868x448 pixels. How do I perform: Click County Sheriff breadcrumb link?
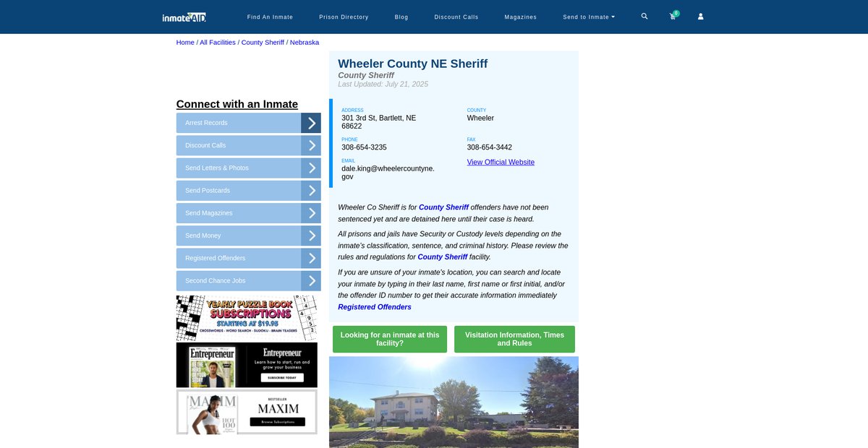pyautogui.click(x=263, y=43)
